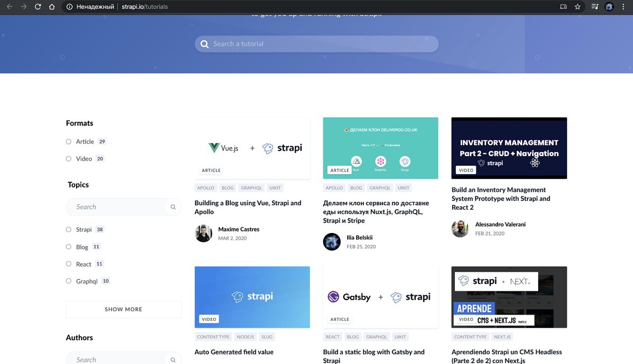Click APOLLO tag under Vue blog card

click(206, 188)
